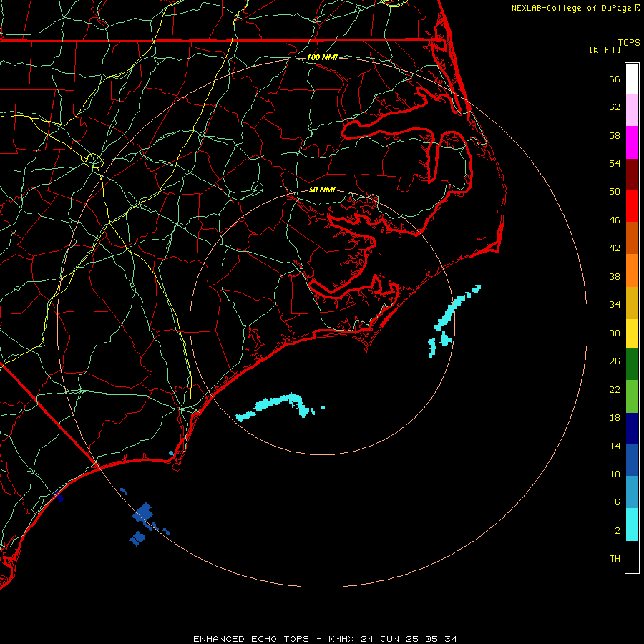Click the yellow swatch near 30
This screenshot has height=644, width=644.
click(632, 333)
